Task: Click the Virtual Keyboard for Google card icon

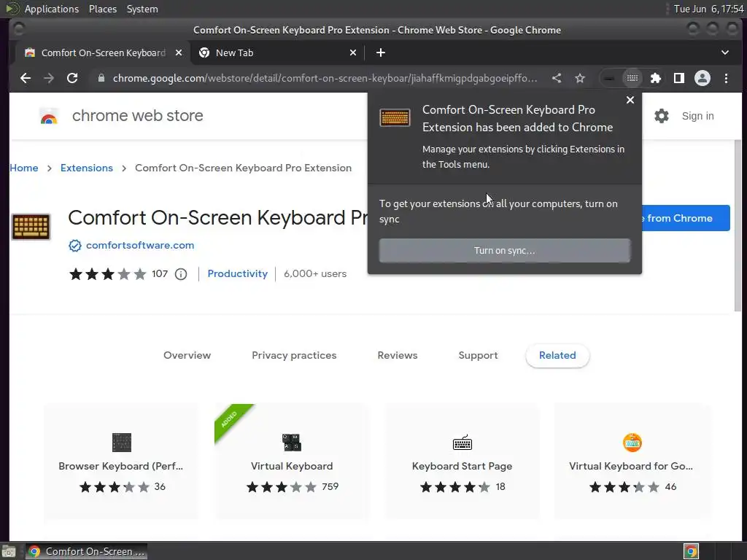Action: 632,443
